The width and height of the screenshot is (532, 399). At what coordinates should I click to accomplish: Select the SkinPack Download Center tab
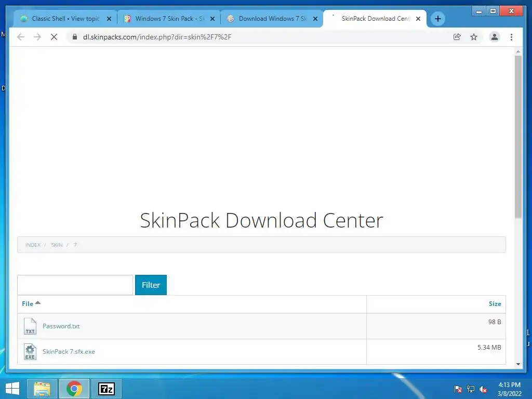[x=375, y=19]
